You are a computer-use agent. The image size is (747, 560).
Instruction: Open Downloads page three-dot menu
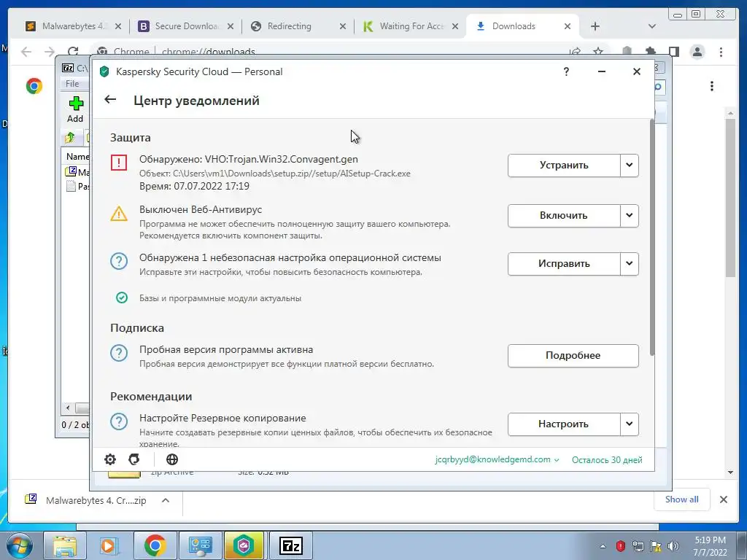[x=712, y=86]
